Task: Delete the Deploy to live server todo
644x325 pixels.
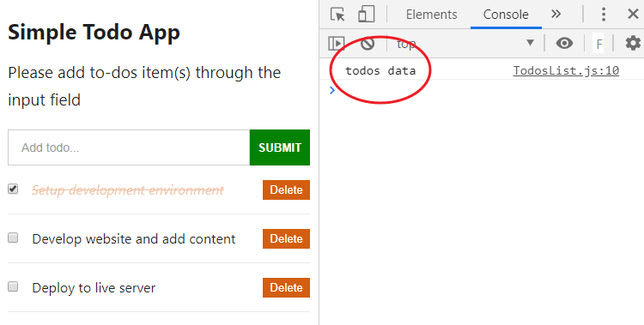Action: pyautogui.click(x=286, y=287)
